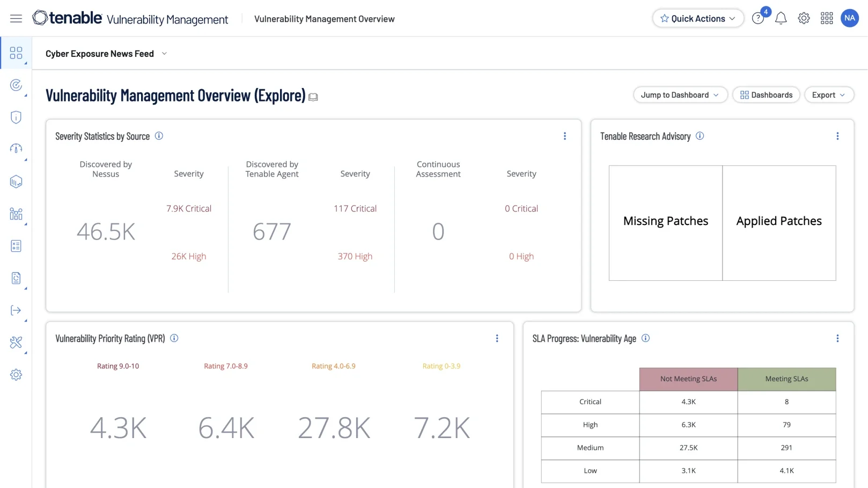The width and height of the screenshot is (868, 488).
Task: Open the NA user avatar menu
Action: pos(850,18)
